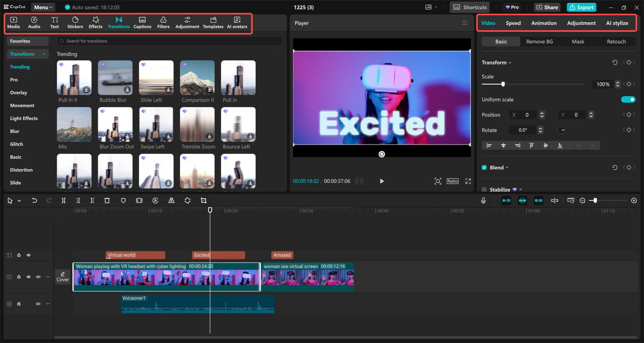Open the Effects panel
The image size is (644, 343).
click(x=96, y=23)
